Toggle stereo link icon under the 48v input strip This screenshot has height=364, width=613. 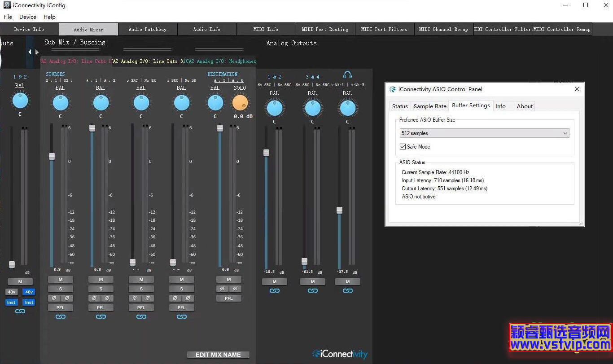[20, 311]
